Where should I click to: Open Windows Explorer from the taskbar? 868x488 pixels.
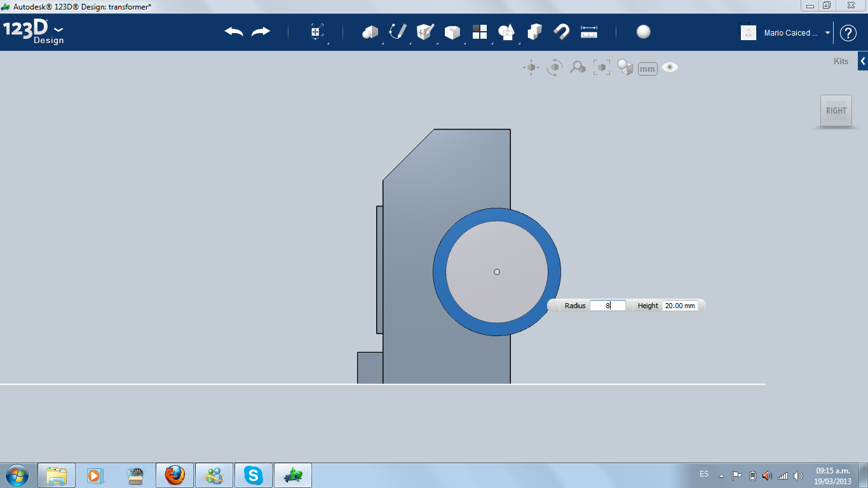[57, 475]
